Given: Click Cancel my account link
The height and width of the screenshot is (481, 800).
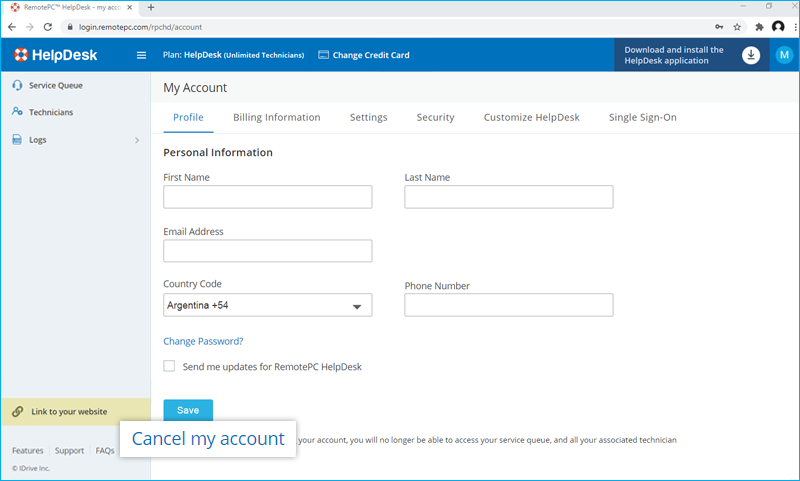Looking at the screenshot, I should click(208, 439).
